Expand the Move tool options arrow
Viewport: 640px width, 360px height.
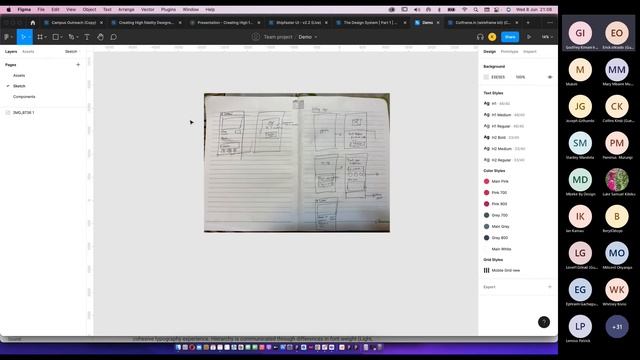pyautogui.click(x=29, y=37)
